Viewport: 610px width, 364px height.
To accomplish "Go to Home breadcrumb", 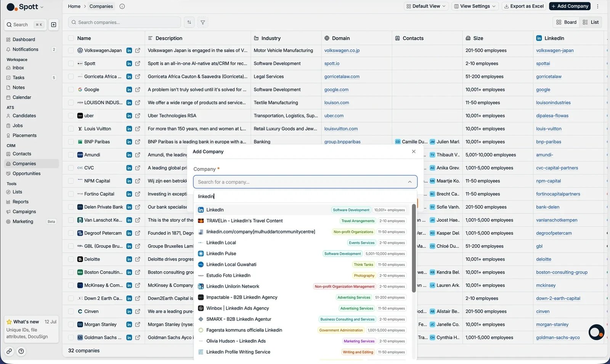I will point(74,6).
